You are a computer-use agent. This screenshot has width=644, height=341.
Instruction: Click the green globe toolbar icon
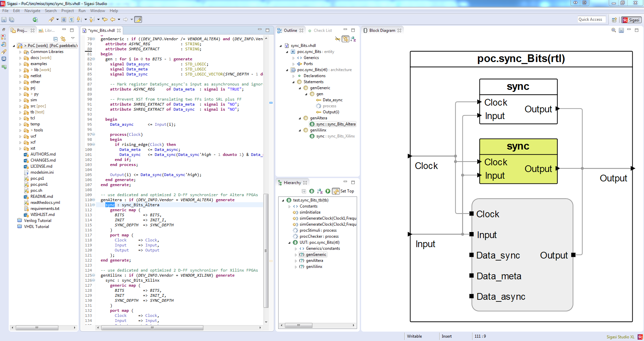pos(35,20)
